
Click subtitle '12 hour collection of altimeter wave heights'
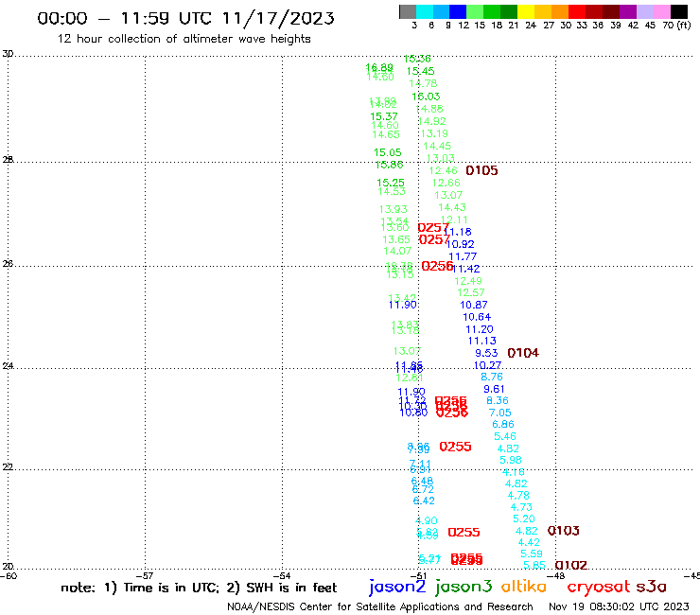point(184,39)
